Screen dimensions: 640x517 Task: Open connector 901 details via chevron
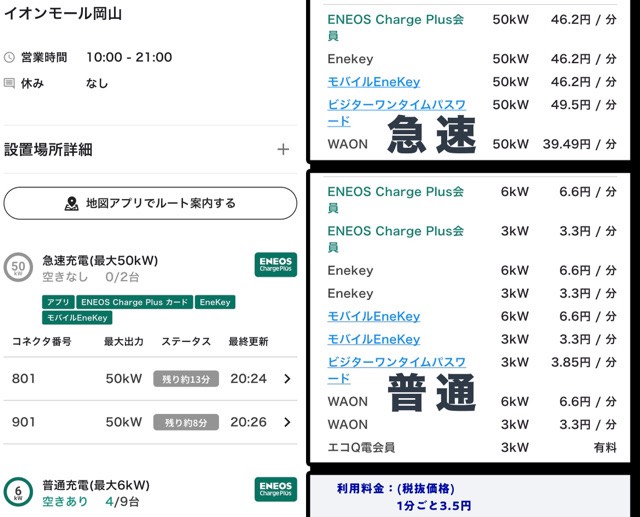click(287, 422)
